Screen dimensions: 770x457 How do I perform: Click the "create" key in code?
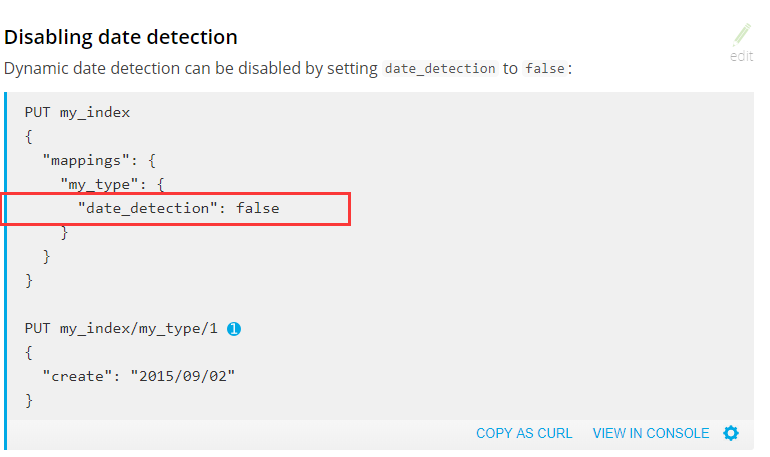(76, 376)
